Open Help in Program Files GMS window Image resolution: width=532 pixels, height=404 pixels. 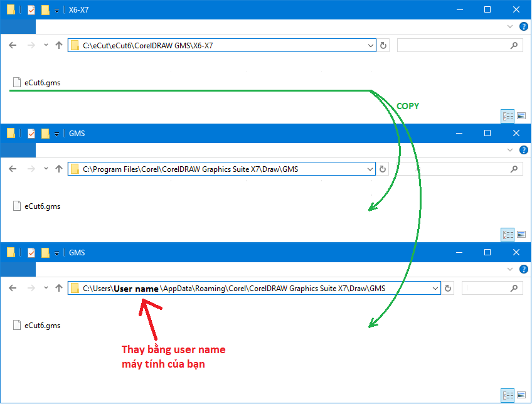pos(523,150)
